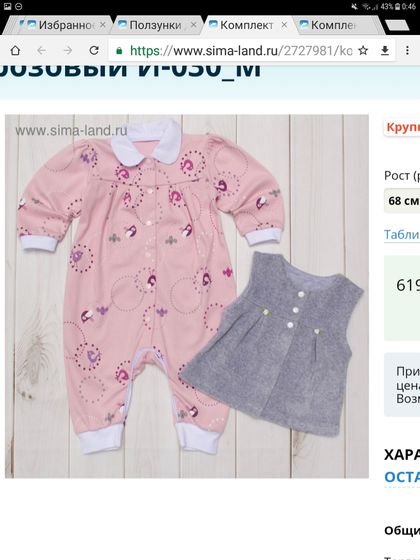Open a new tab button
Screen dimensions: 420x560
(397, 25)
